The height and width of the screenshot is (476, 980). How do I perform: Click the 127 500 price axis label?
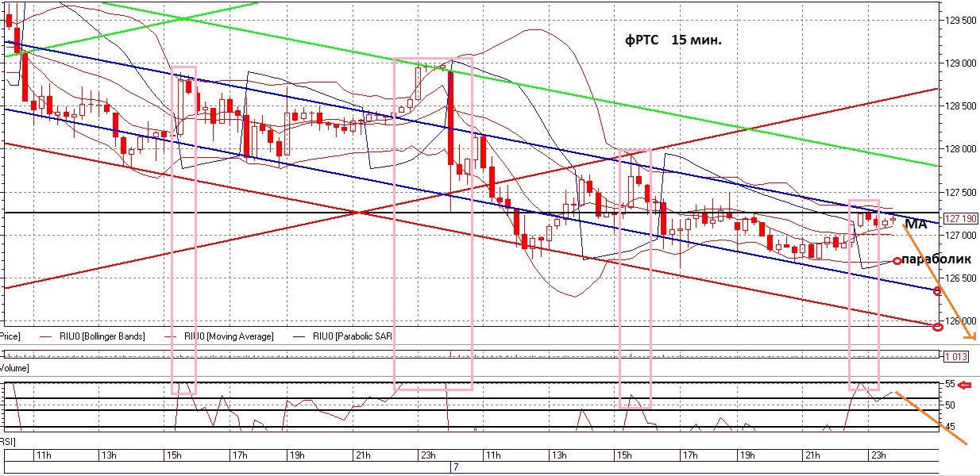coord(959,192)
